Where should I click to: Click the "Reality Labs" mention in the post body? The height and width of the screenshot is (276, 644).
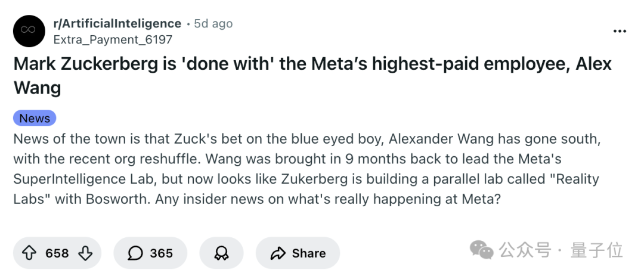561,179
